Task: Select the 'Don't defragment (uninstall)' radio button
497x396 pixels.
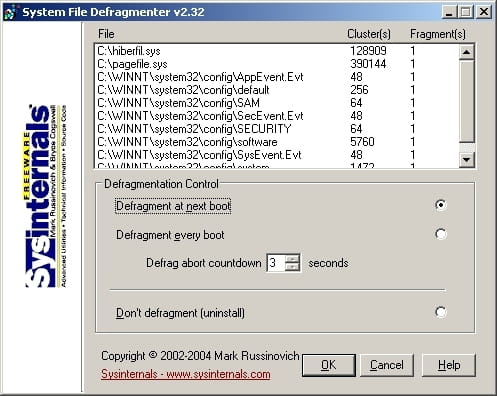Action: click(441, 312)
